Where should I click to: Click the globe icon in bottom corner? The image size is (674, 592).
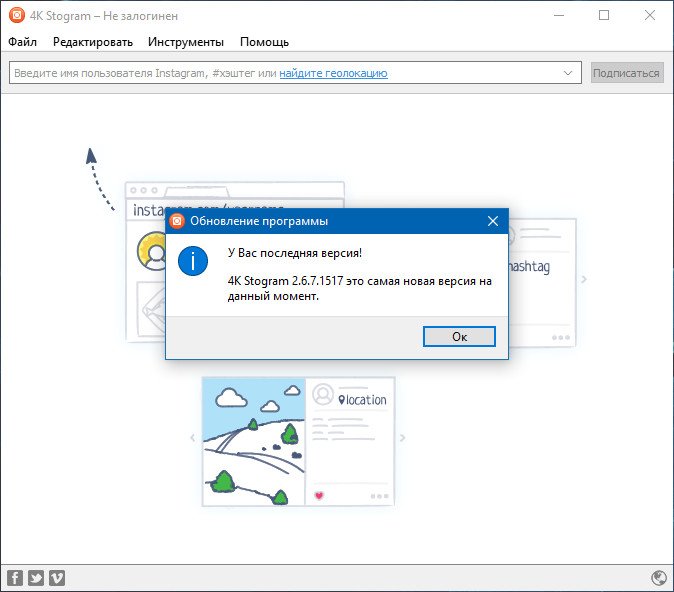pos(659,578)
